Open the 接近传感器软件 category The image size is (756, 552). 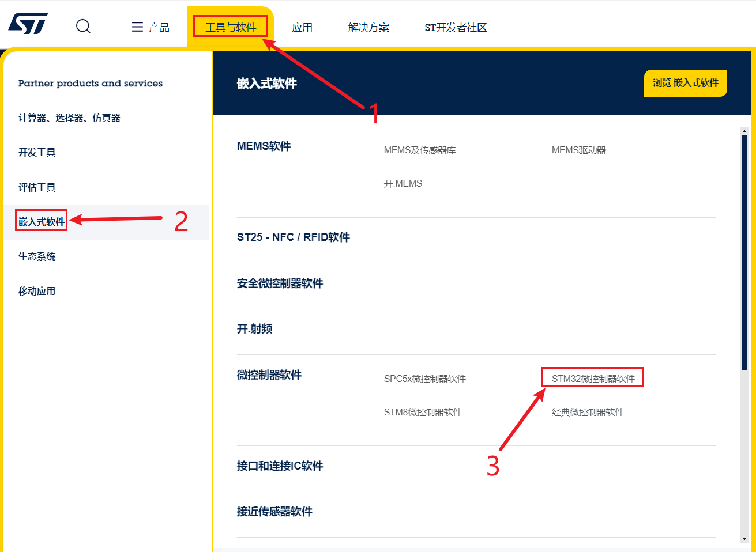point(274,511)
